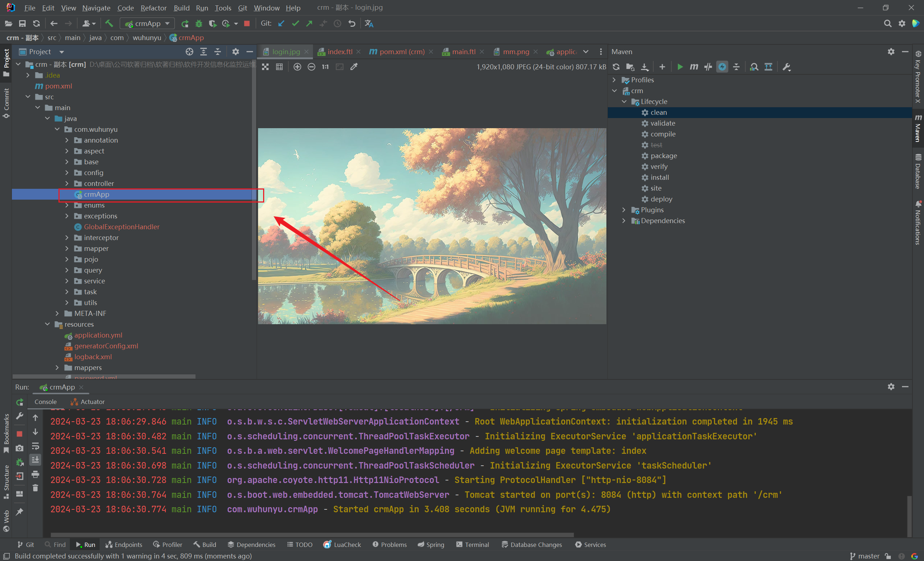The height and width of the screenshot is (561, 924).
Task: Click the Build Project hammer icon
Action: click(x=109, y=23)
